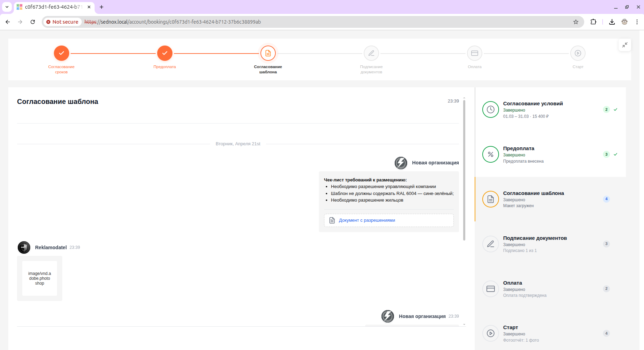Click the percent icon of sidebar 'Предоплата'

point(491,154)
